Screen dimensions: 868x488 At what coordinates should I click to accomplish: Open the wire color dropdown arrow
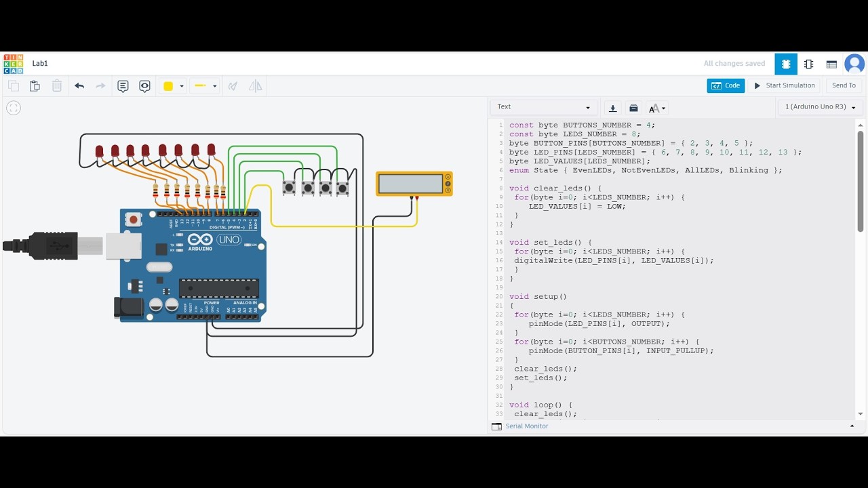point(182,87)
